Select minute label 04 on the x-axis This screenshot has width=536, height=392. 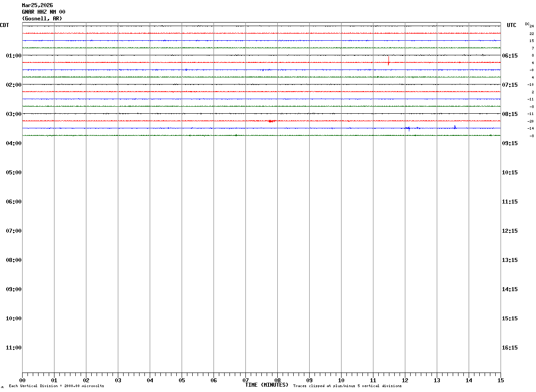(150, 380)
